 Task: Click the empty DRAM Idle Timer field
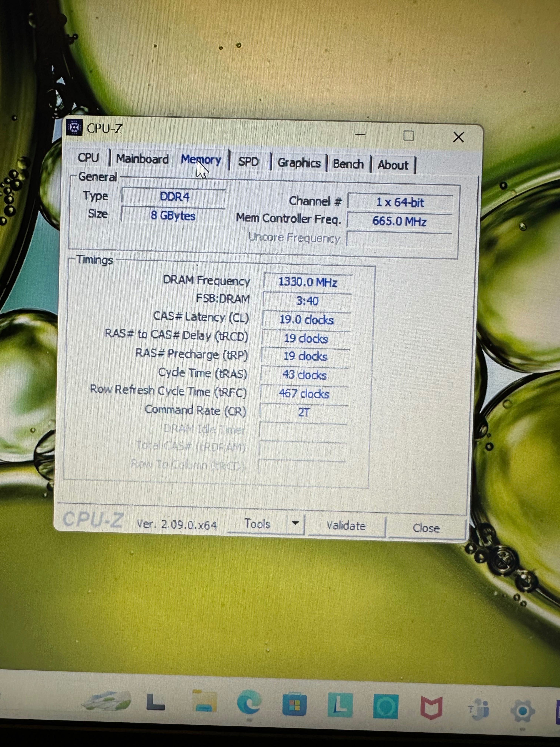click(303, 431)
